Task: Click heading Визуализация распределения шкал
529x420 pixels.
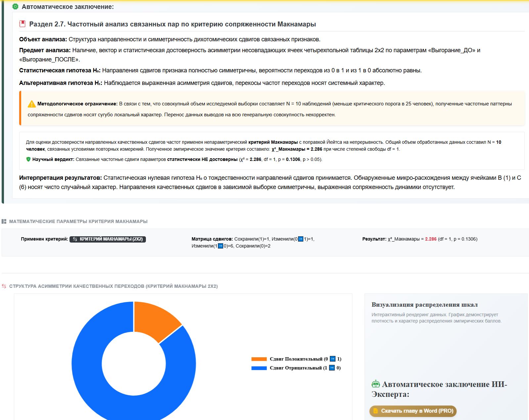Action: click(x=424, y=305)
